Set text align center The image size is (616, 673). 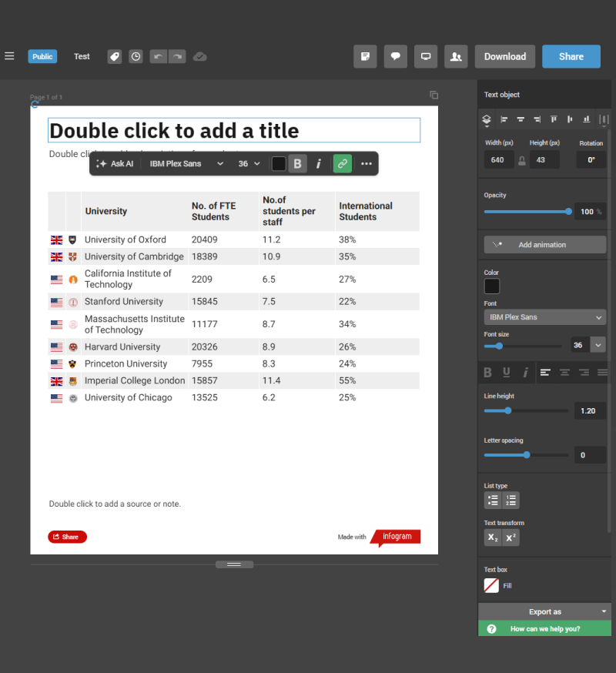(564, 373)
